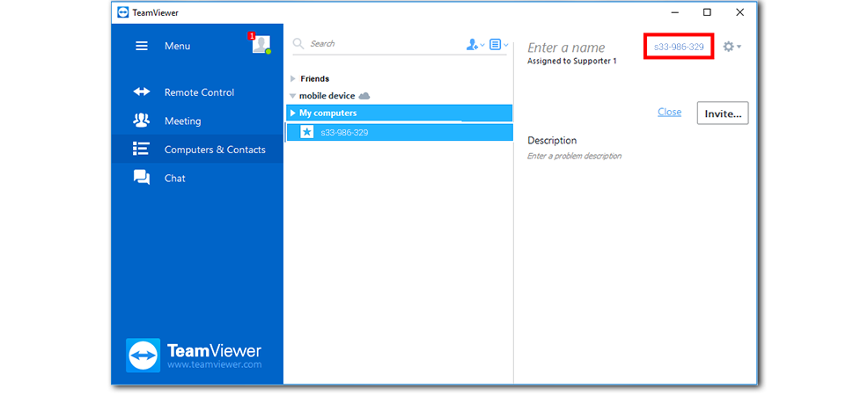868x396 pixels.
Task: Click the mobile device group label
Action: 327,96
